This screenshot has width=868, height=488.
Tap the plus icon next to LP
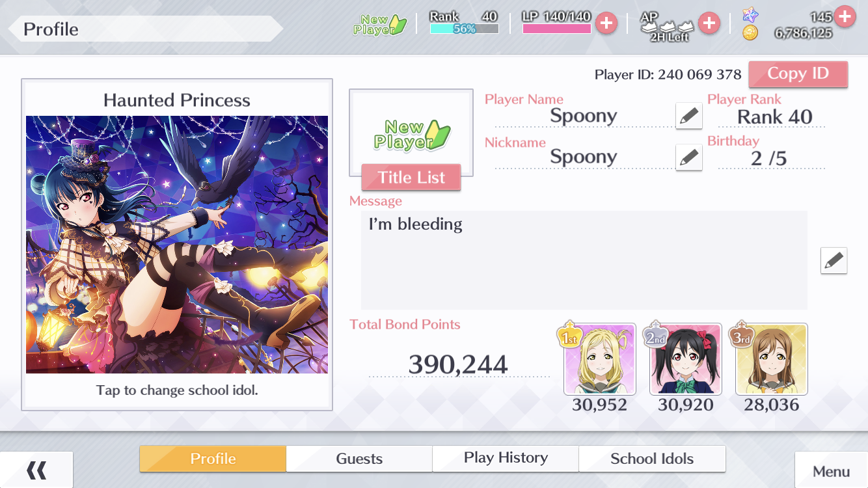pyautogui.click(x=606, y=24)
